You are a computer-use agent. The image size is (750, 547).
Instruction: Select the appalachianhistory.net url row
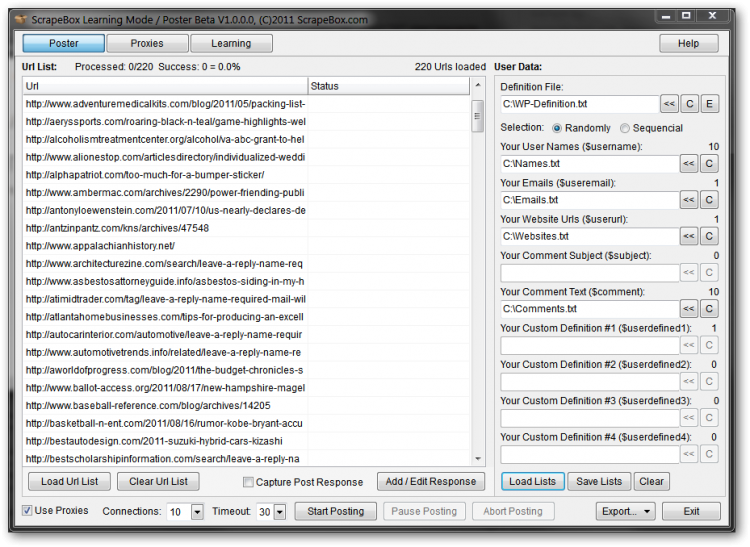pos(246,246)
